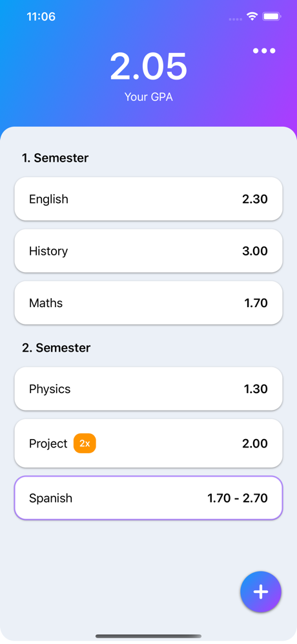Tap the home indicator bar
Viewport: 297px width, 644px height.
(148, 636)
